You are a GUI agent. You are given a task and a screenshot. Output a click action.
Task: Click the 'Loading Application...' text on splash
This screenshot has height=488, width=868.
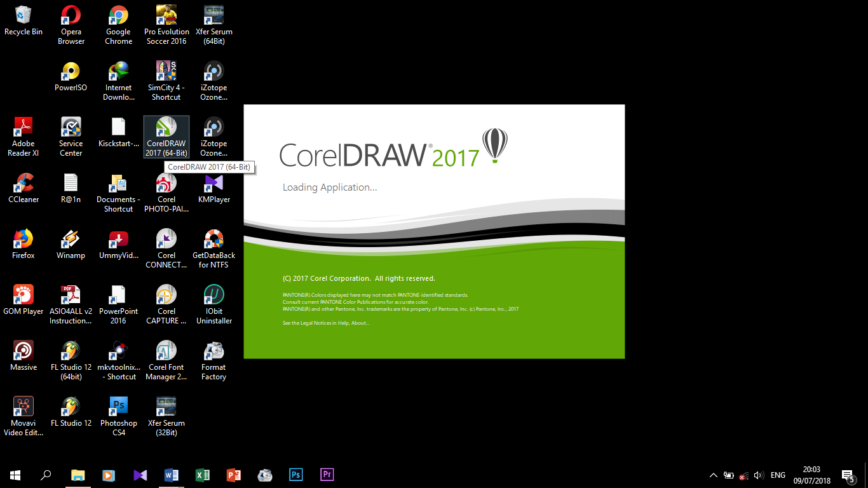tap(330, 187)
